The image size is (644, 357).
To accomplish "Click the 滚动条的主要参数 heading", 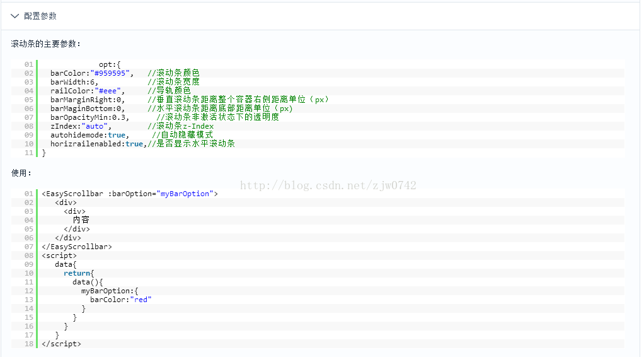I will (45, 44).
